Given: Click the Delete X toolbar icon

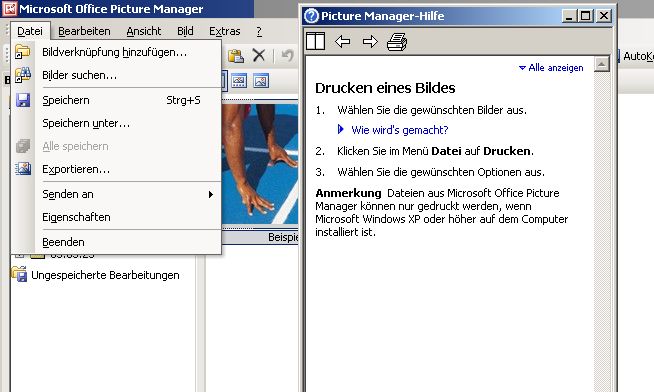Looking at the screenshot, I should coord(259,55).
